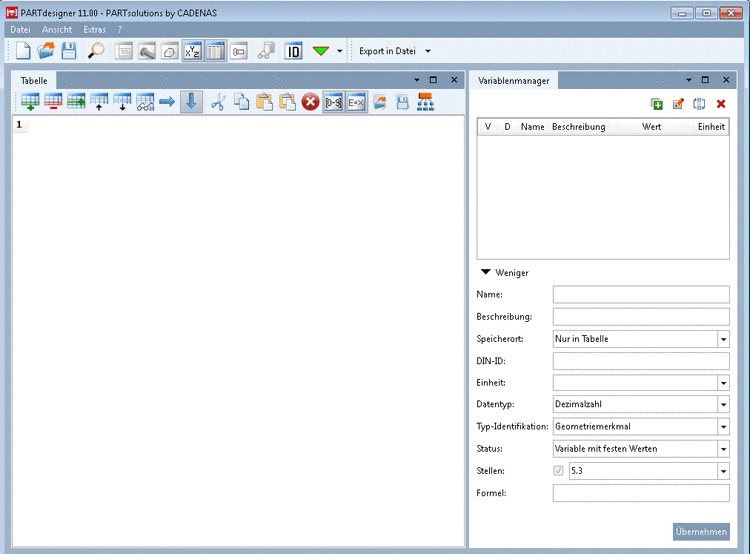Click the ID toolbar icon
This screenshot has height=554, width=750.
click(293, 51)
